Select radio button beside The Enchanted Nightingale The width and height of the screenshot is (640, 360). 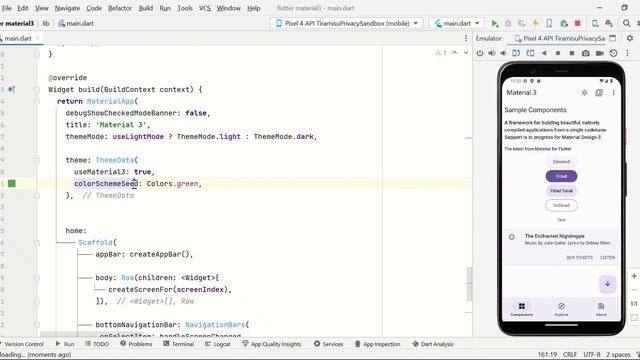(x=511, y=237)
